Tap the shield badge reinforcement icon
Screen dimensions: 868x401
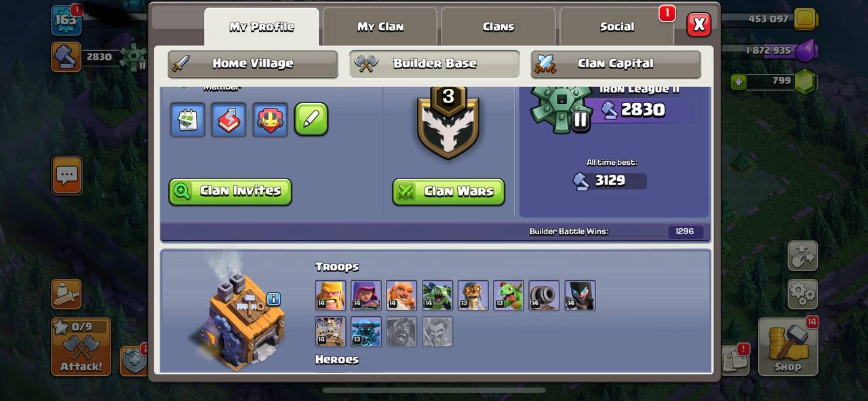click(270, 119)
